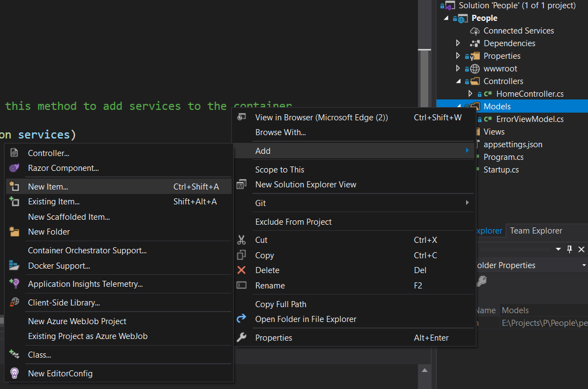Open the Properties window options dropdown arrow

click(558, 249)
